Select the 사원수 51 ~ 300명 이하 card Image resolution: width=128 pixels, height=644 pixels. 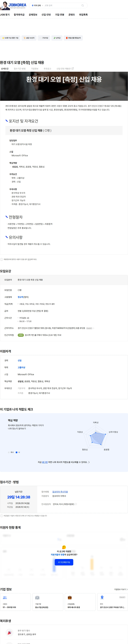tap(15, 602)
